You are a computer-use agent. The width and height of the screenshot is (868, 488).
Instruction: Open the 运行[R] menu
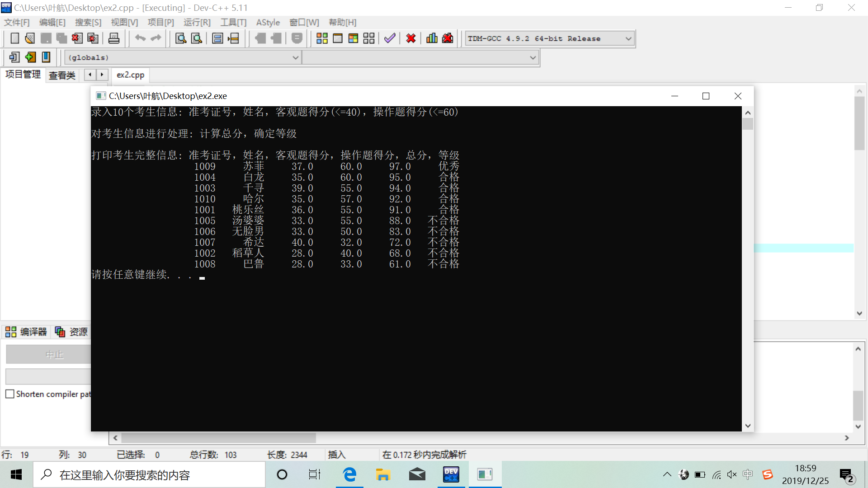point(197,23)
